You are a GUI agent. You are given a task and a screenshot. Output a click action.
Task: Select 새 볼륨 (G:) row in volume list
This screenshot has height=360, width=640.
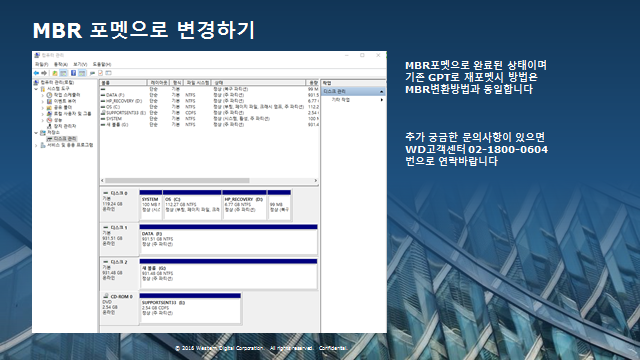tap(209, 124)
